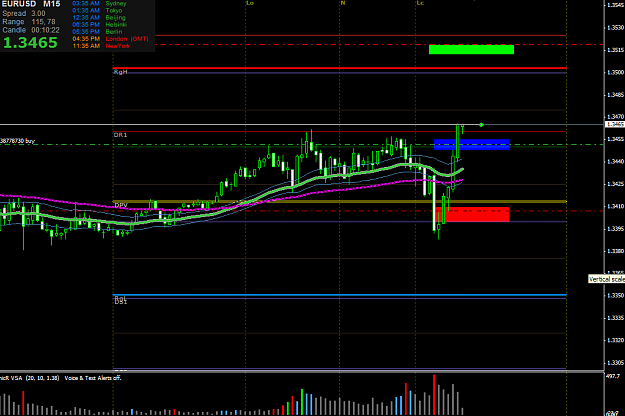625x416 pixels.
Task: Select the 1.3485 price scale label
Action: pos(616,95)
